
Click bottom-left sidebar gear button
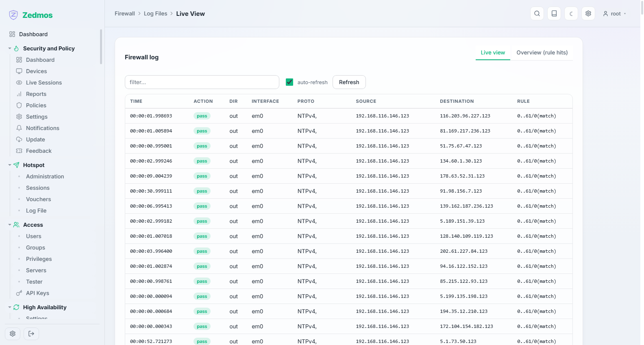coord(13,334)
